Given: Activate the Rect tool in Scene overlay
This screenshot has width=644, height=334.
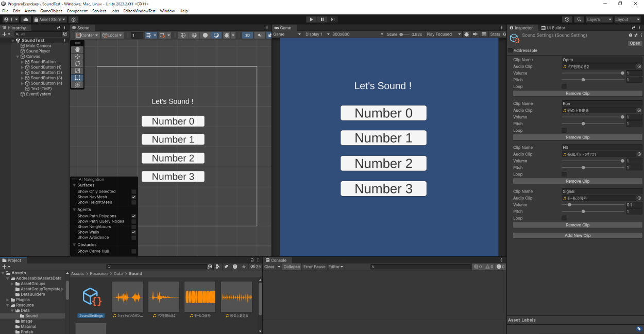Looking at the screenshot, I should point(77,78).
